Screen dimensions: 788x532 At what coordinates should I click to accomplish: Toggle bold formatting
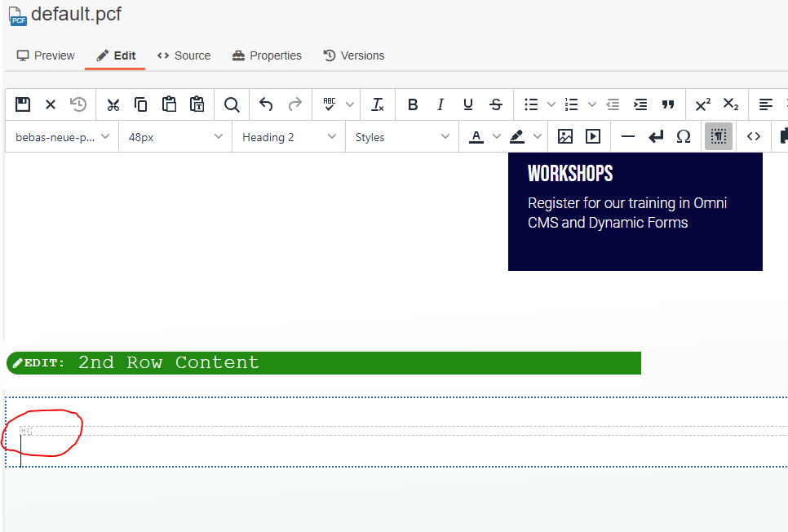(x=413, y=104)
